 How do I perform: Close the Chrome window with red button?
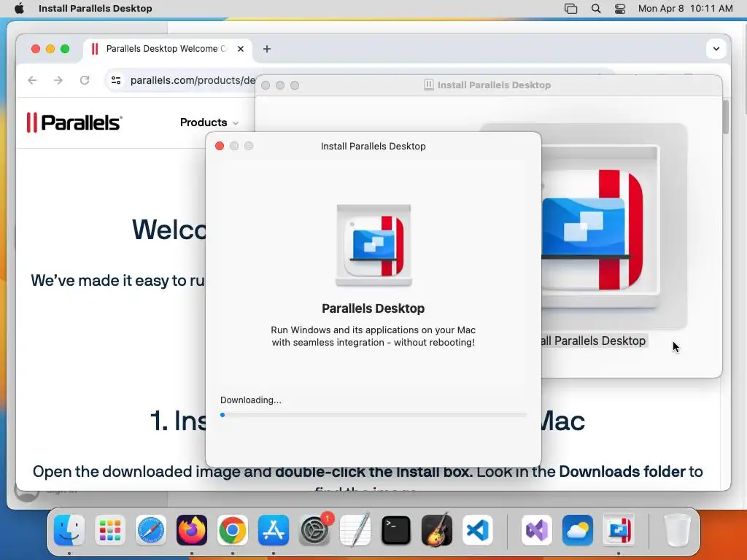point(36,49)
